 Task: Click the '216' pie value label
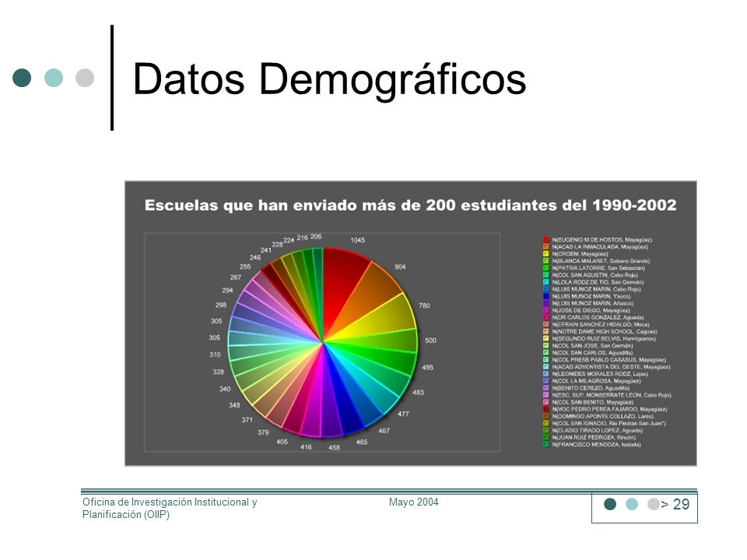tap(303, 238)
